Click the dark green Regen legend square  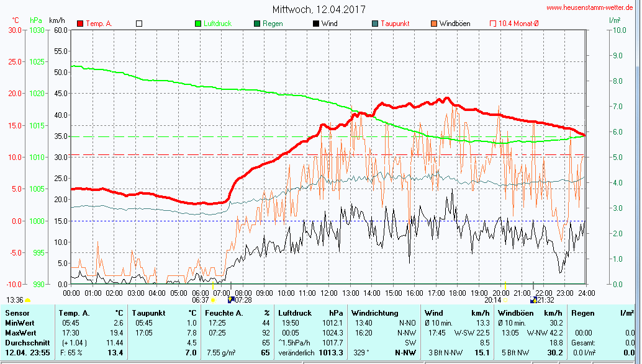point(257,24)
